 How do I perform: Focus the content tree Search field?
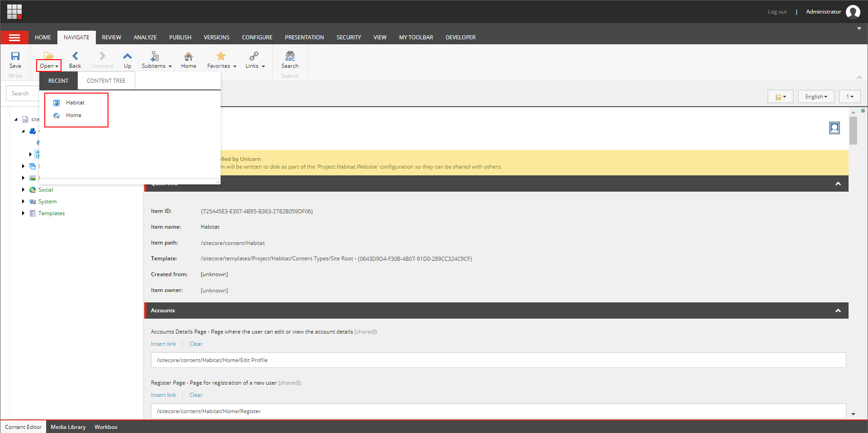23,94
